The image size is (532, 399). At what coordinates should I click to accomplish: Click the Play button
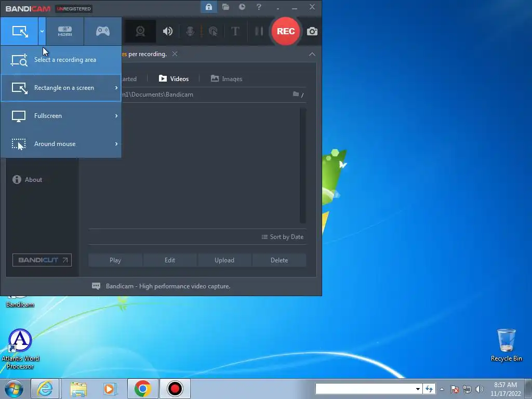pos(115,260)
